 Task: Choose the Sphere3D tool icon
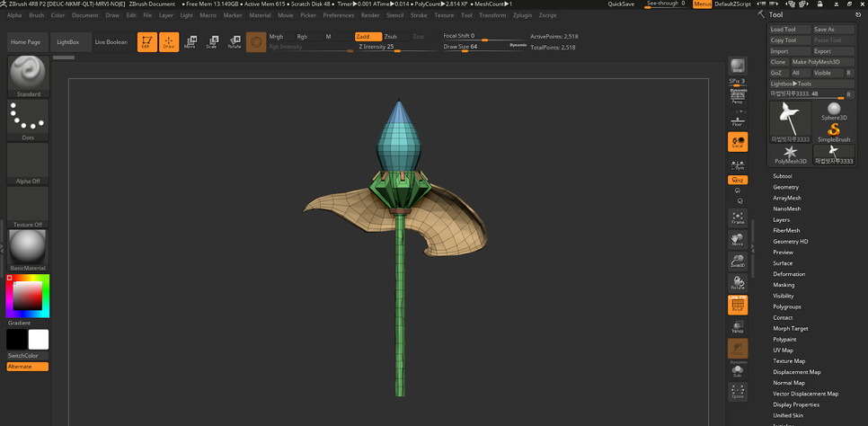833,111
